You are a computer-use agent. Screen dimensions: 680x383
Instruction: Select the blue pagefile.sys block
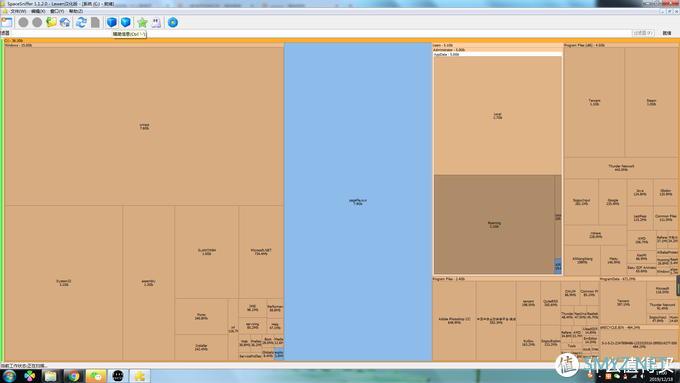click(x=358, y=202)
